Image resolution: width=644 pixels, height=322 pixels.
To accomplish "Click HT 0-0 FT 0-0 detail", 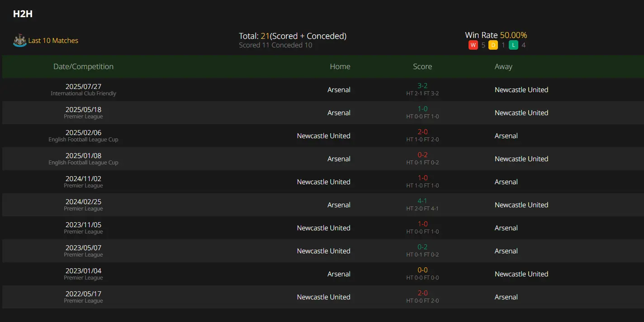I will tap(422, 278).
